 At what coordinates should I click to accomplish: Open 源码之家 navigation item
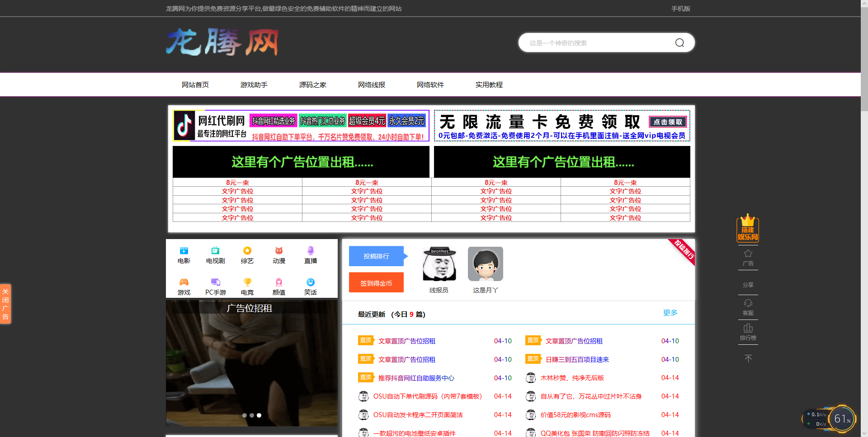point(313,85)
